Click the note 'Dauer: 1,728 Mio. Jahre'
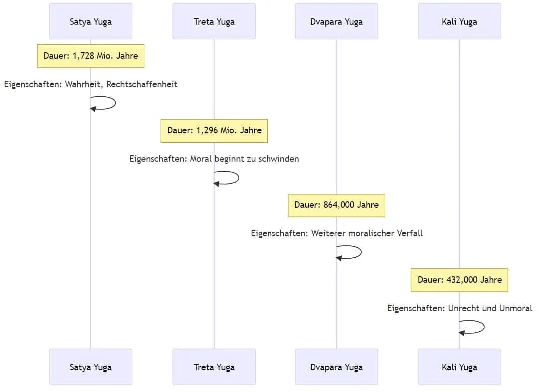This screenshot has width=539, height=392. pyautogui.click(x=91, y=56)
